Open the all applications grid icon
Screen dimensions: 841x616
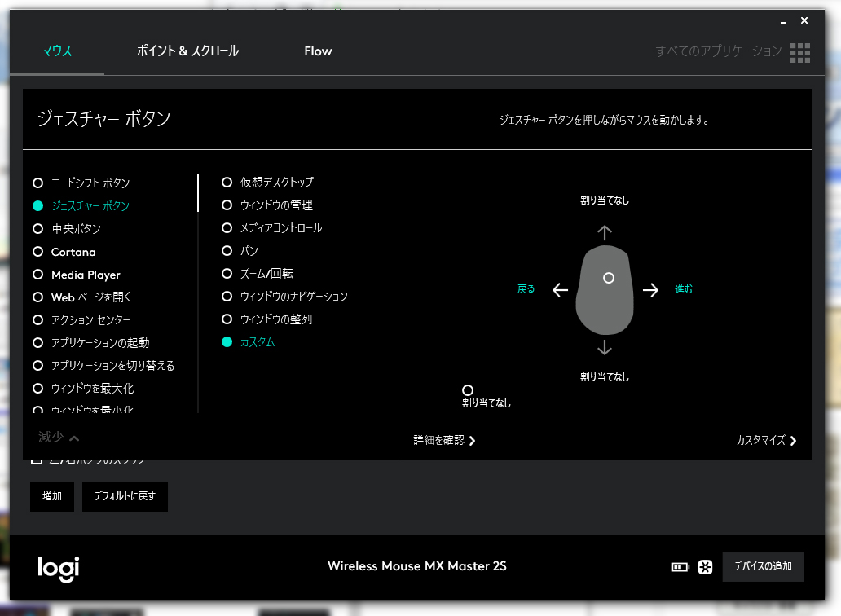point(799,52)
